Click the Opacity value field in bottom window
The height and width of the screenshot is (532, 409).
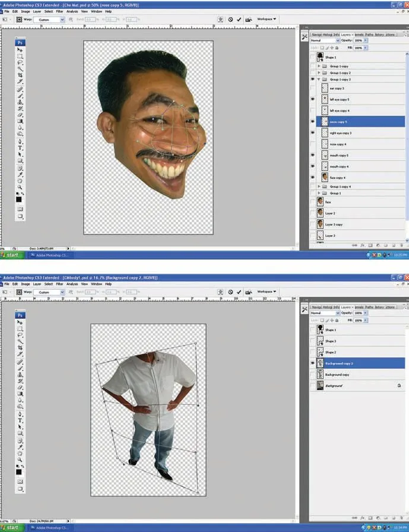tap(359, 313)
